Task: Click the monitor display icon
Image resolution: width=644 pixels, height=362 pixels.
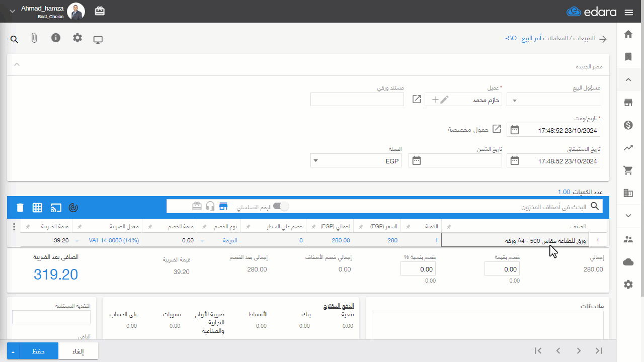Action: [x=98, y=40]
